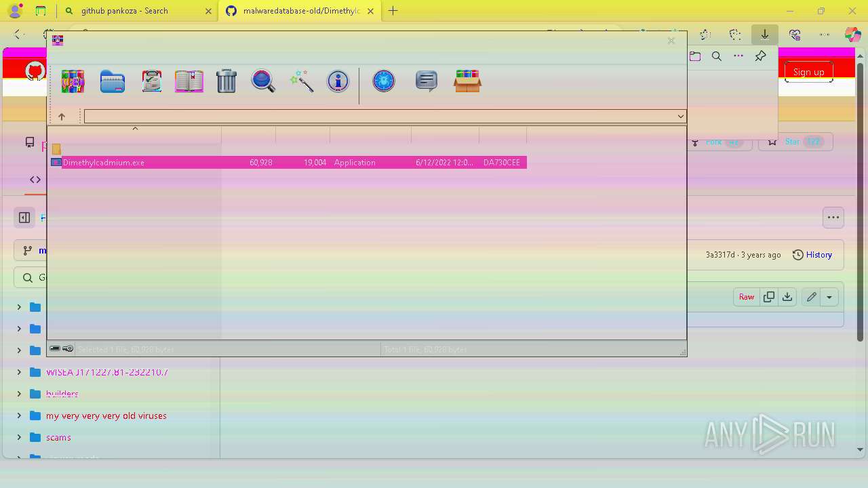
Task: Expand the builders folder chevron
Action: pyautogui.click(x=19, y=394)
